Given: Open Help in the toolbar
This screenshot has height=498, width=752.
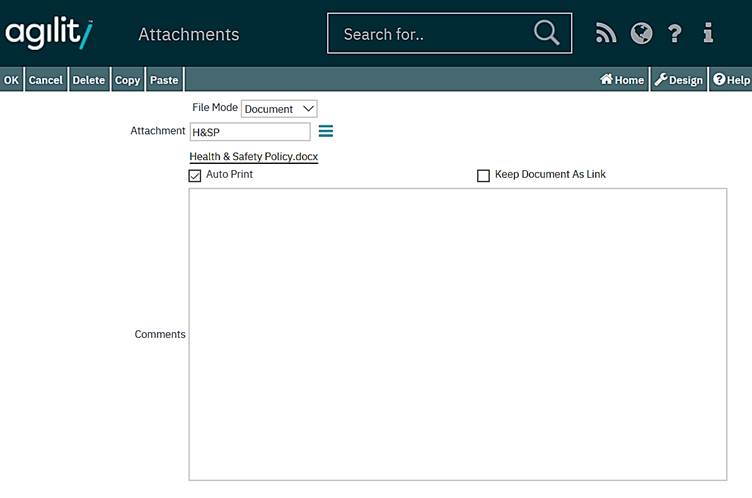Looking at the screenshot, I should pos(731,80).
